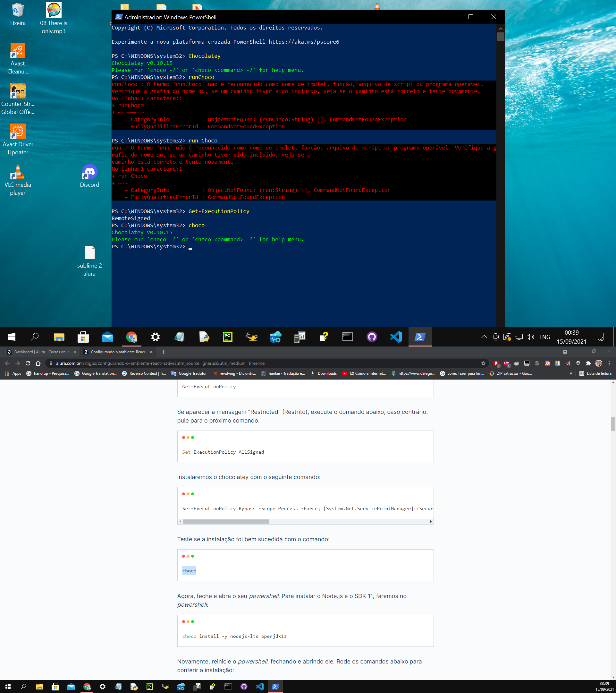Select the Counter-Strike Global Offensive shortcut
This screenshot has width=616, height=693.
pos(18,99)
